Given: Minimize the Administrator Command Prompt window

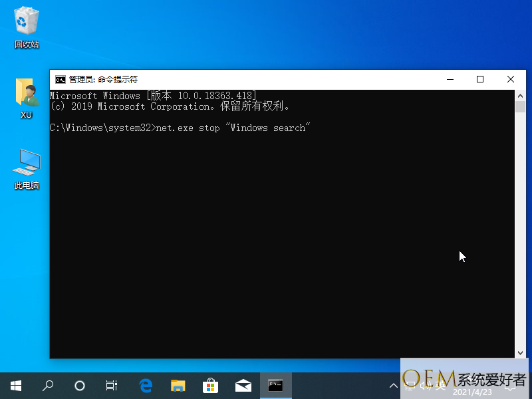Looking at the screenshot, I should point(450,79).
